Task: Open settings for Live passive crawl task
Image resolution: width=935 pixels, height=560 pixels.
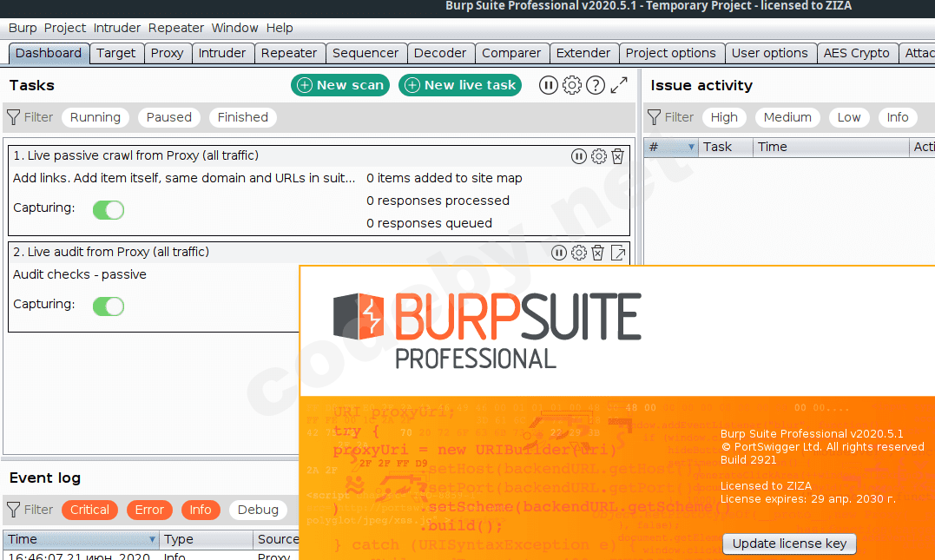Action: coord(599,156)
